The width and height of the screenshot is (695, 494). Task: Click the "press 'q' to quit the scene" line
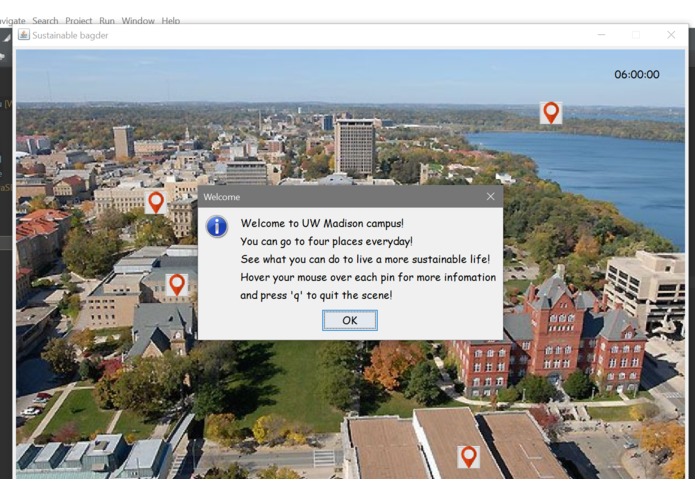316,295
